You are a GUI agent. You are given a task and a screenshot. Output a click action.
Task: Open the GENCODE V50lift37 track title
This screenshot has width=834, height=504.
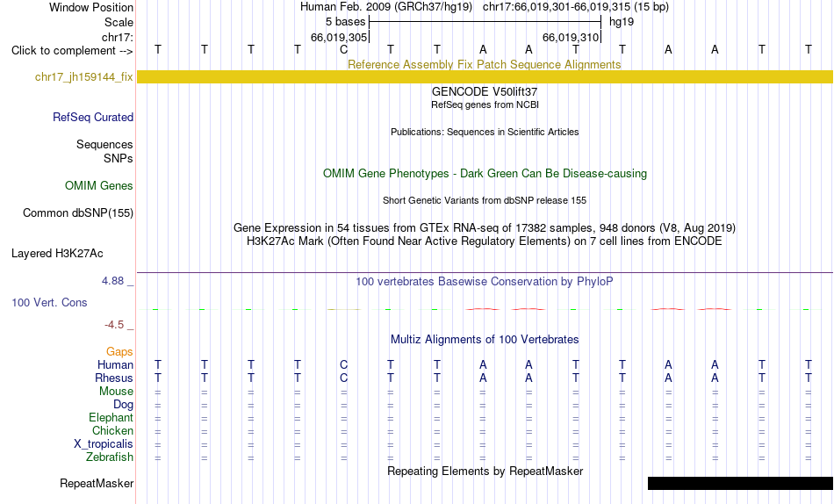pyautogui.click(x=485, y=91)
